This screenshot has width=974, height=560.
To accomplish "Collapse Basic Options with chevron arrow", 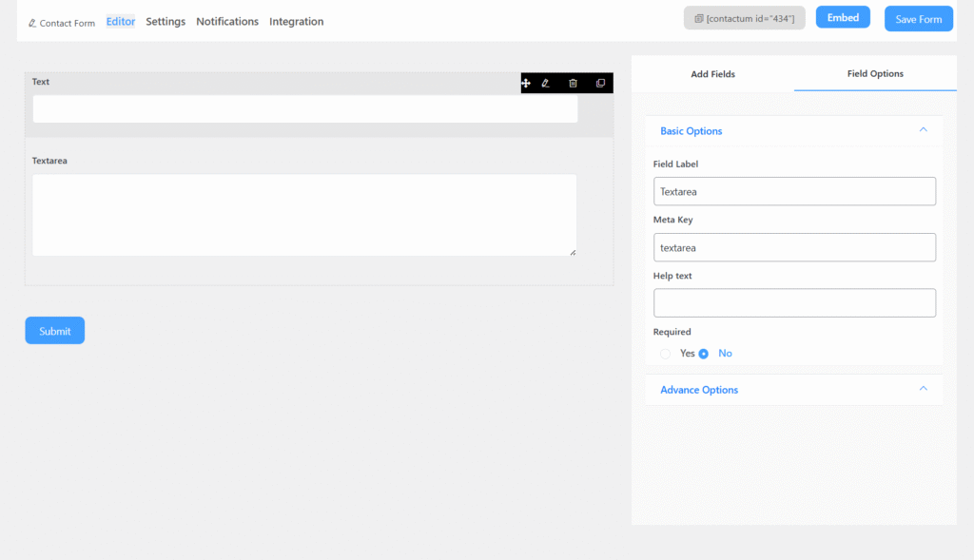I will coord(923,130).
